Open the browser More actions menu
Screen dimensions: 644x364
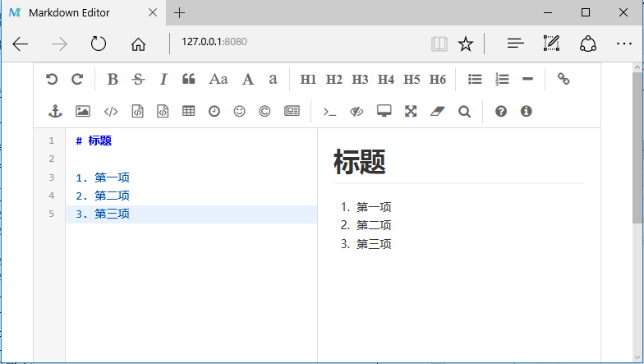pyautogui.click(x=623, y=44)
